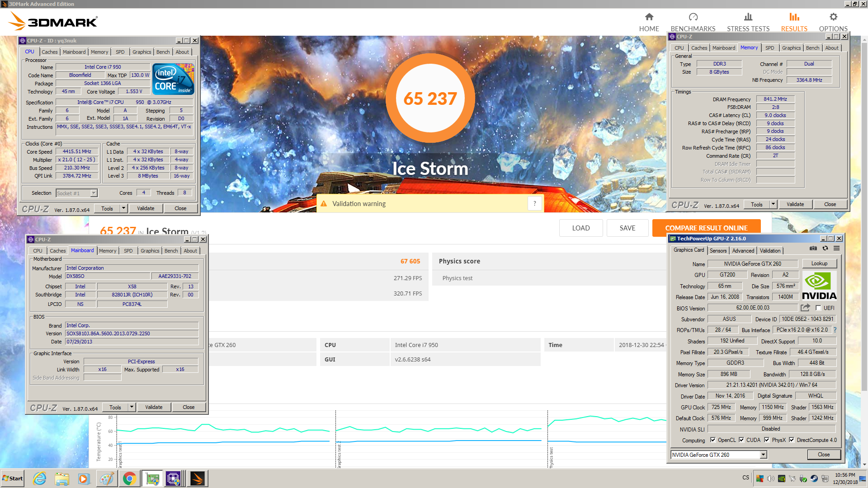Open the 3DMark Home page icon
The height and width of the screenshot is (488, 868).
coord(649,17)
